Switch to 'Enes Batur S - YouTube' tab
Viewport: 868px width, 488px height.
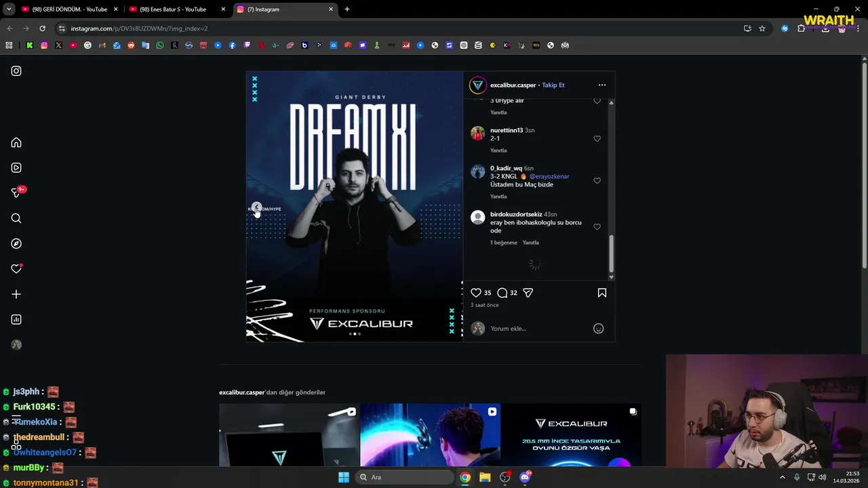176,9
